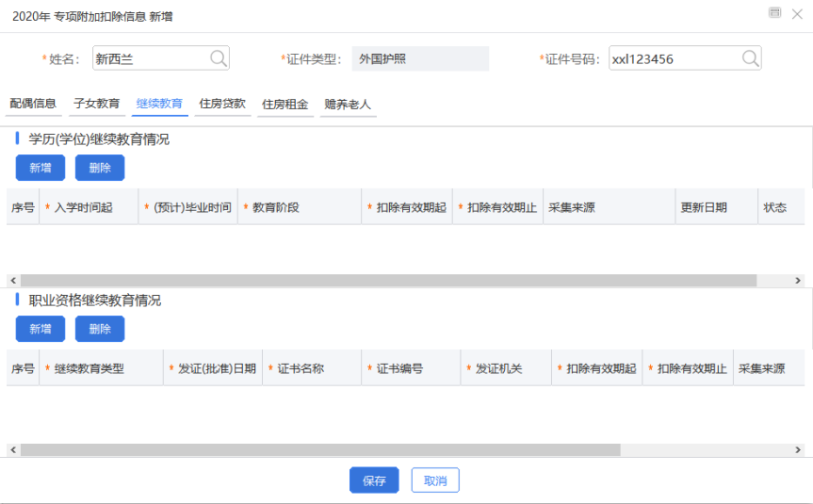Switch to the 子女教育 tab

tap(97, 104)
